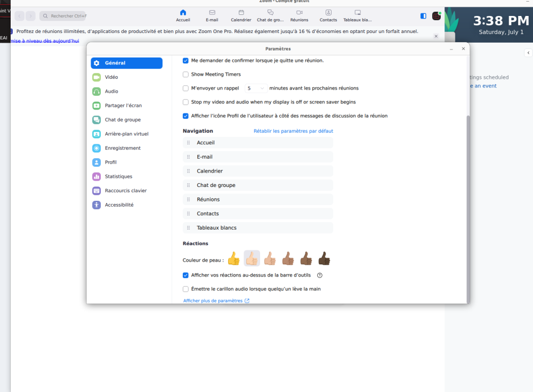This screenshot has width=533, height=392.
Task: Click the drag handle for E-mail row
Action: coord(188,157)
